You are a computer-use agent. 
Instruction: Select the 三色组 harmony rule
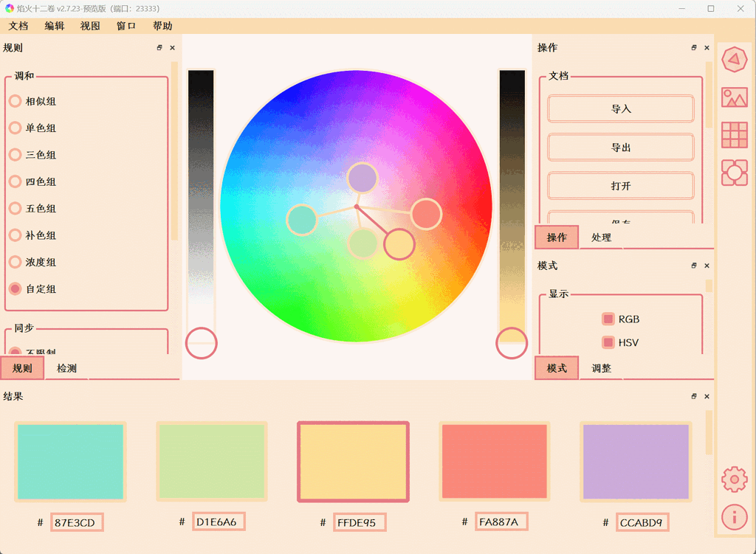coord(16,155)
